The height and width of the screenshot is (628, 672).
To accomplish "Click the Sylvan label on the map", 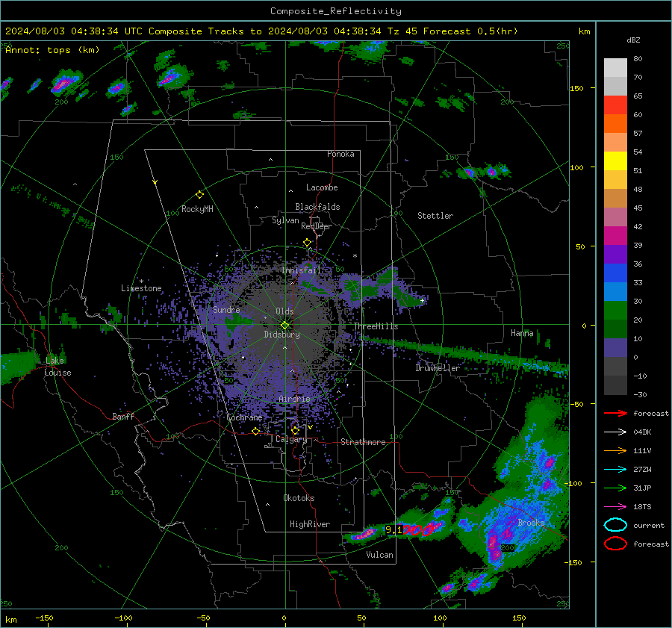I will coord(285,220).
